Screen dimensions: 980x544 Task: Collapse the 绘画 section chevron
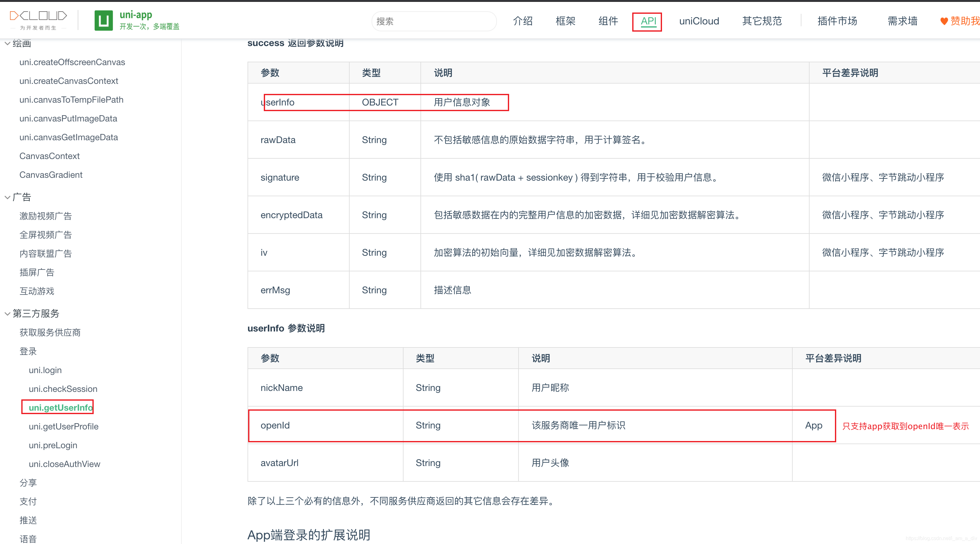(7, 44)
